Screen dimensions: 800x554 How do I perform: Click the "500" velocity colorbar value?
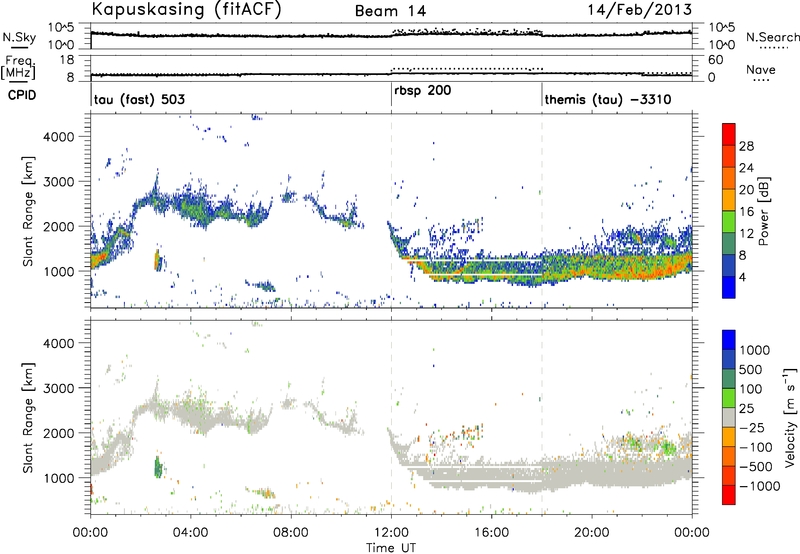[x=751, y=369]
